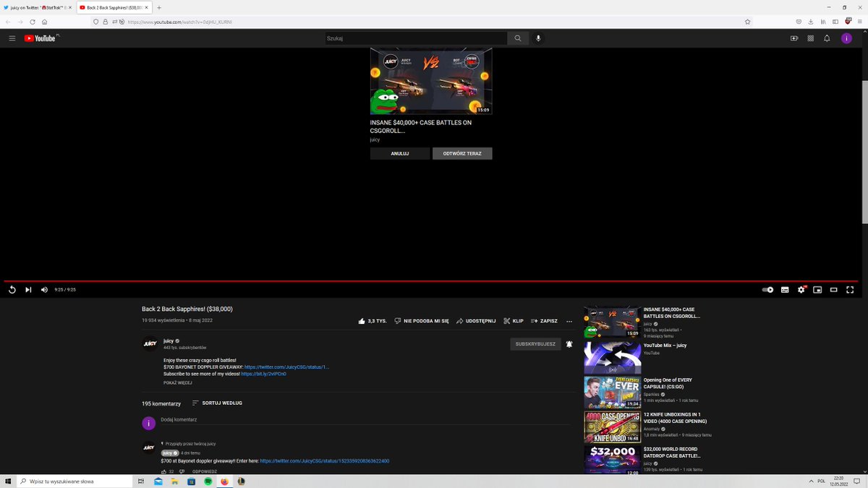The width and height of the screenshot is (868, 488).
Task: Share video via UDOSTĘPNIJ
Action: 476,321
